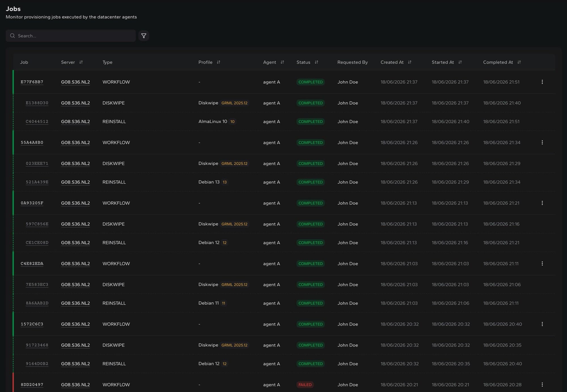Screen dimensions: 567x392
Task: Click the search magnifier icon
Action: tap(12, 36)
